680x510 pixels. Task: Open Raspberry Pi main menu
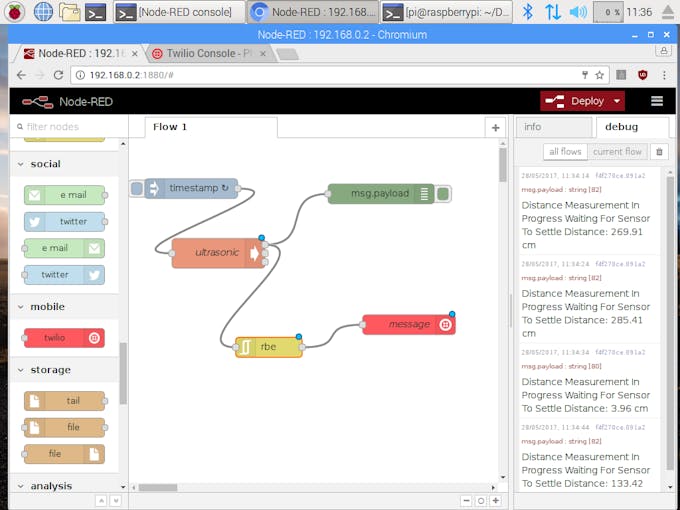click(x=15, y=12)
